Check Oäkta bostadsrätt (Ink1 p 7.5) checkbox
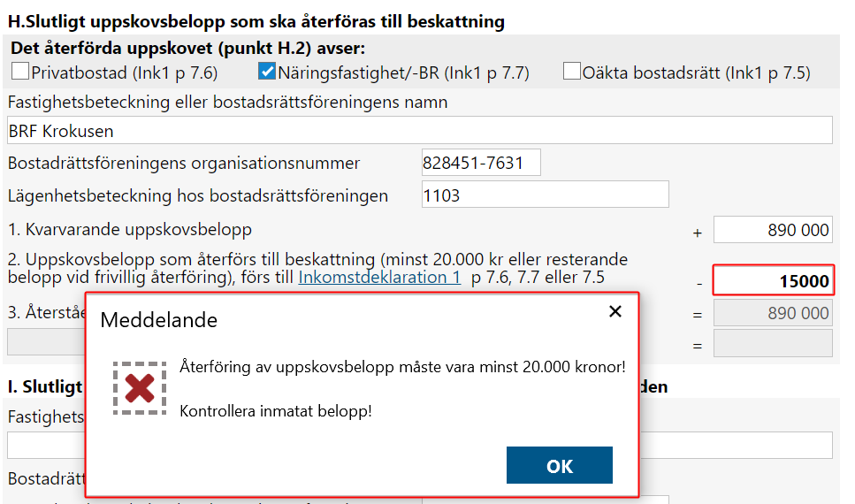 coord(571,72)
